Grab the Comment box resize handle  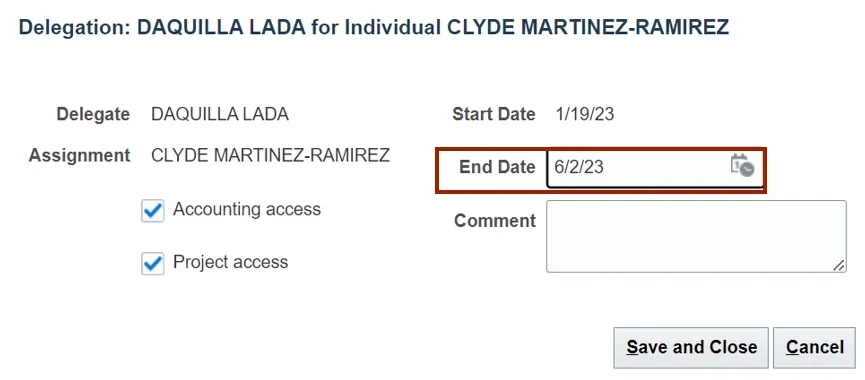tap(839, 265)
